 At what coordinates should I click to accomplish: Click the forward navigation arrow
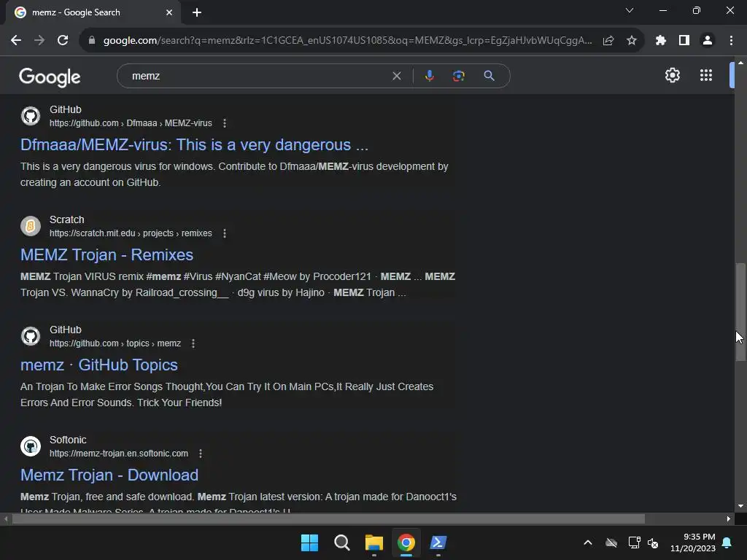pos(39,41)
